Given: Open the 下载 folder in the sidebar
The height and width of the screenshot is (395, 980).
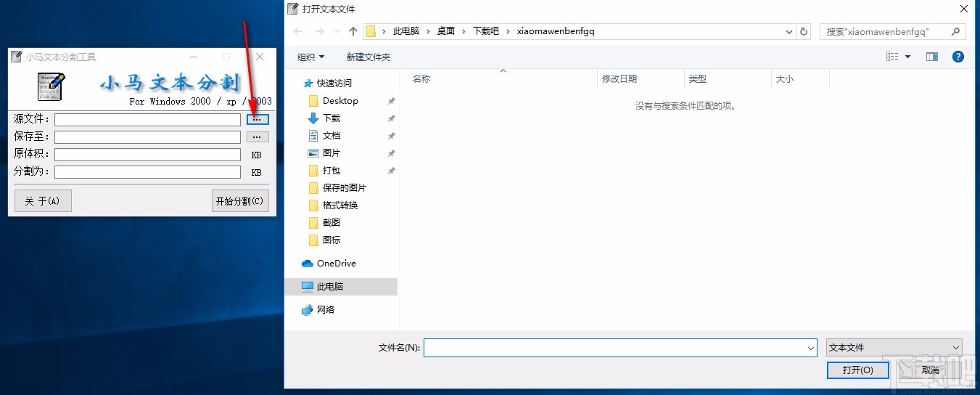Looking at the screenshot, I should pos(332,118).
